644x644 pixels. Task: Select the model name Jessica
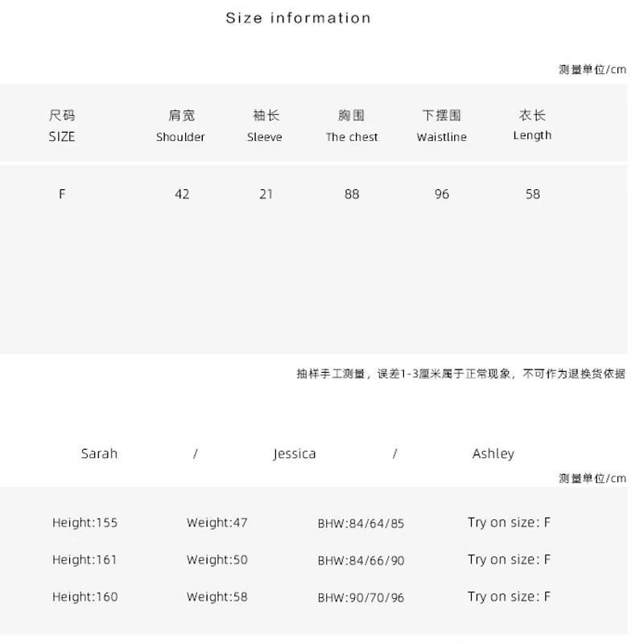[x=295, y=454]
